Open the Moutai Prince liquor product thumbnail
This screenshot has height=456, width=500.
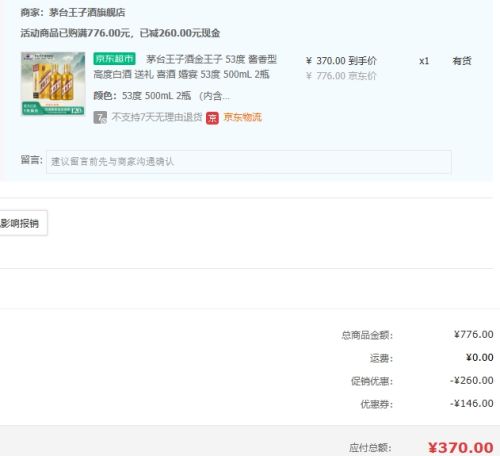(53, 84)
